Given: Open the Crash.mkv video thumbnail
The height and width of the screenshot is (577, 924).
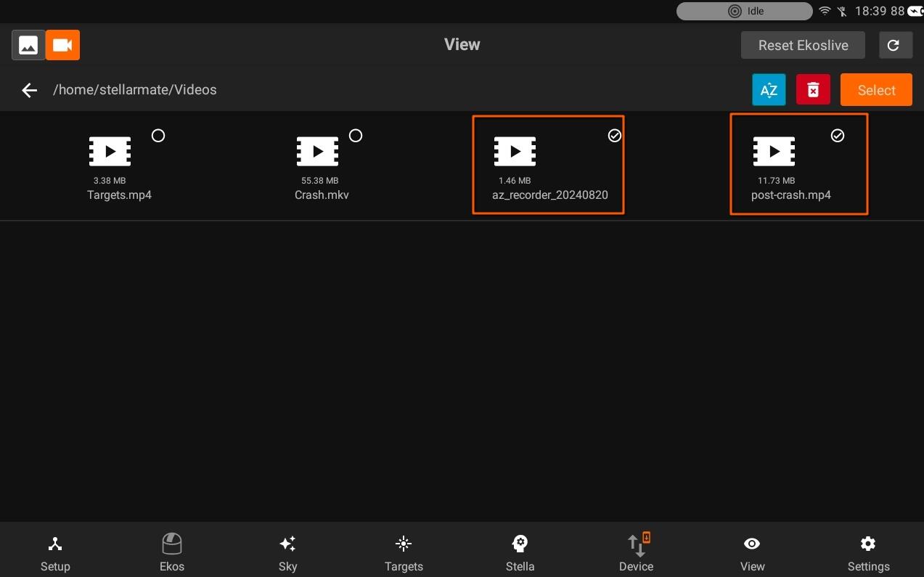Looking at the screenshot, I should [x=317, y=152].
